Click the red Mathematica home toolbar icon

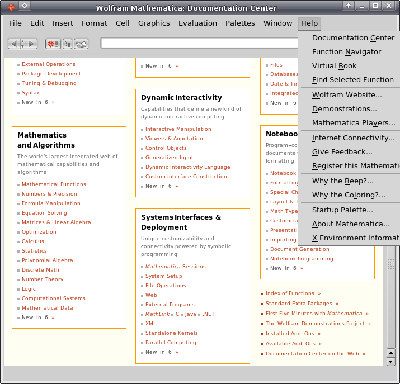[x=53, y=44]
